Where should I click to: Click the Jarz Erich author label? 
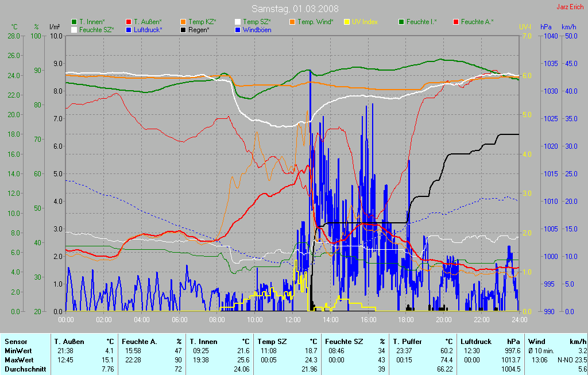click(569, 7)
